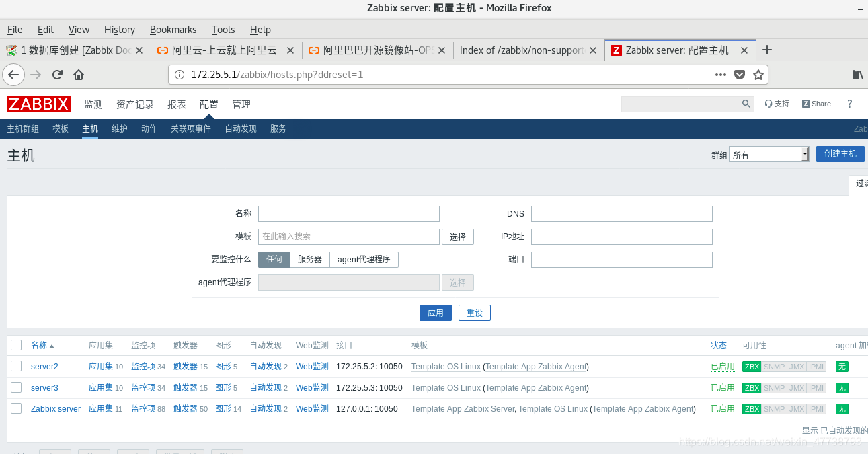The width and height of the screenshot is (868, 454).
Task: Tick the Zabbix server row checkbox
Action: pyautogui.click(x=16, y=408)
